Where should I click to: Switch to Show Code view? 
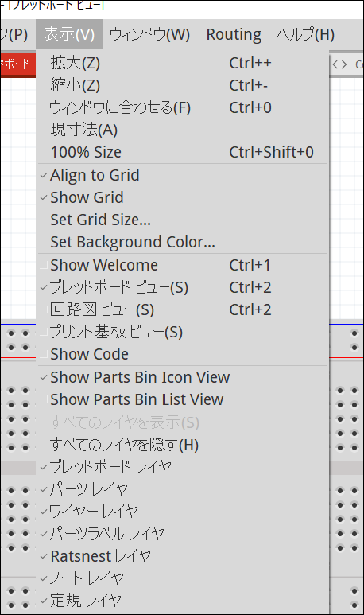point(182,354)
